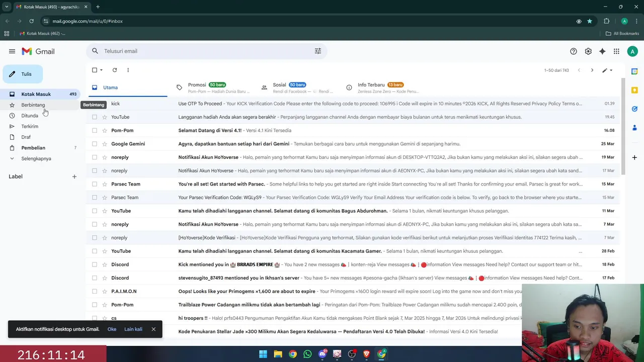Open Gmail support help icon
The width and height of the screenshot is (644, 362).
click(x=574, y=51)
